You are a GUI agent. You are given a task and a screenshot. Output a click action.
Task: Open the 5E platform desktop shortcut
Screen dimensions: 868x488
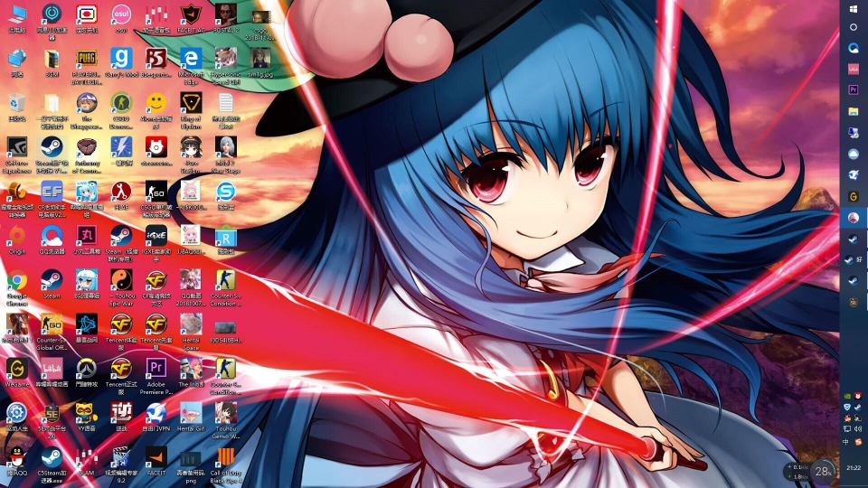click(x=52, y=420)
